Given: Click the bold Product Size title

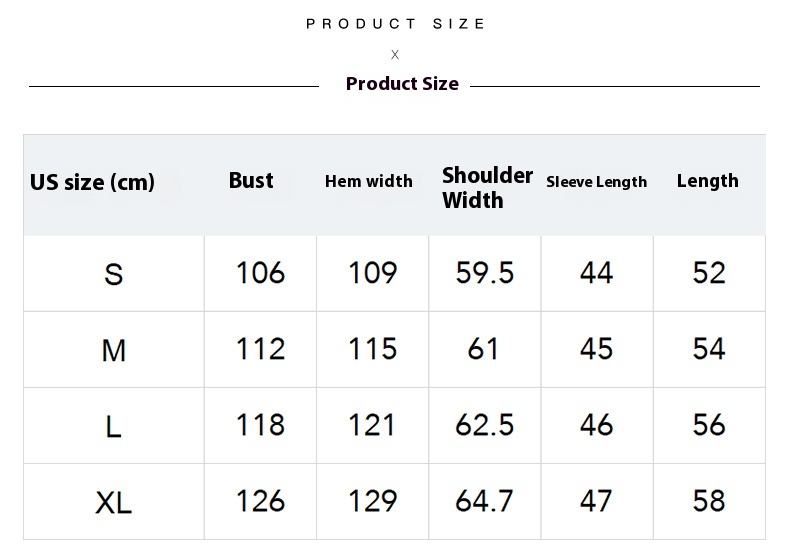Looking at the screenshot, I should (x=402, y=84).
